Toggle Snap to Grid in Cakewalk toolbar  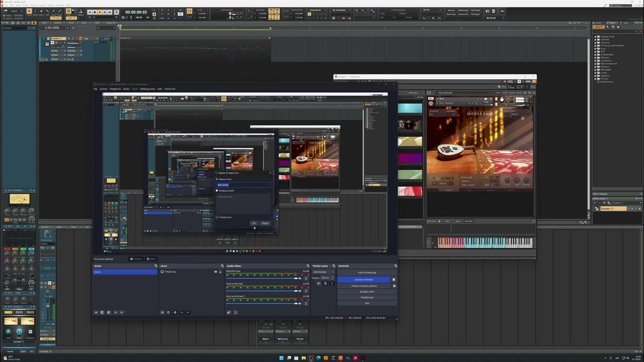click(68, 11)
